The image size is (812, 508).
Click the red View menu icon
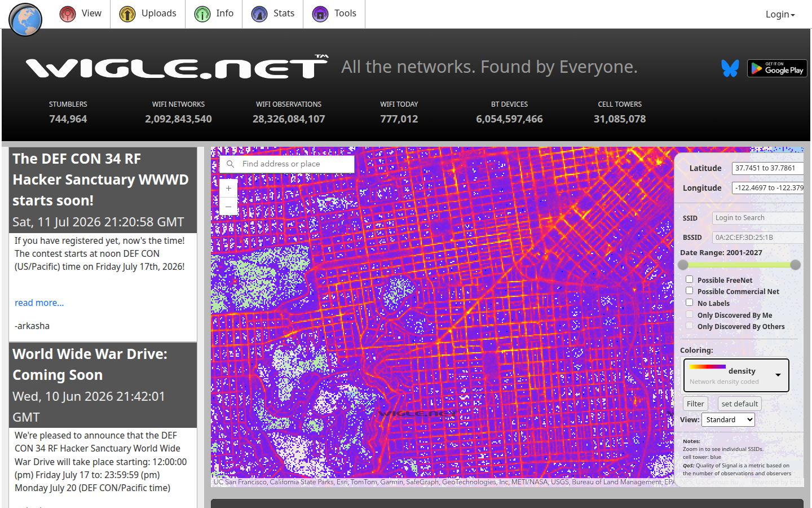click(x=68, y=14)
